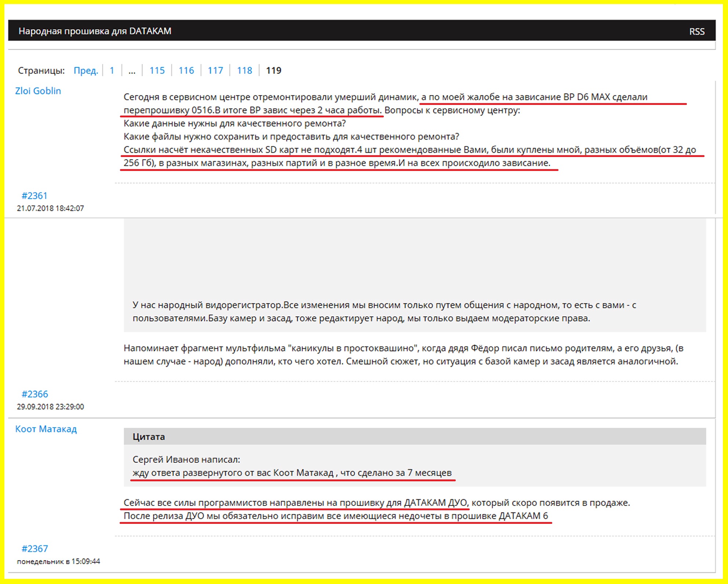Open the RSS feed link

(696, 32)
